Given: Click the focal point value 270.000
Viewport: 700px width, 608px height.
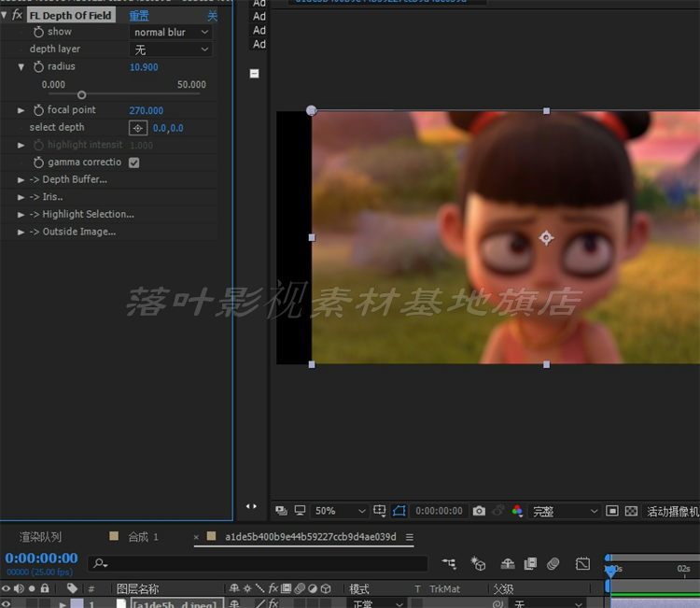Looking at the screenshot, I should [x=146, y=110].
